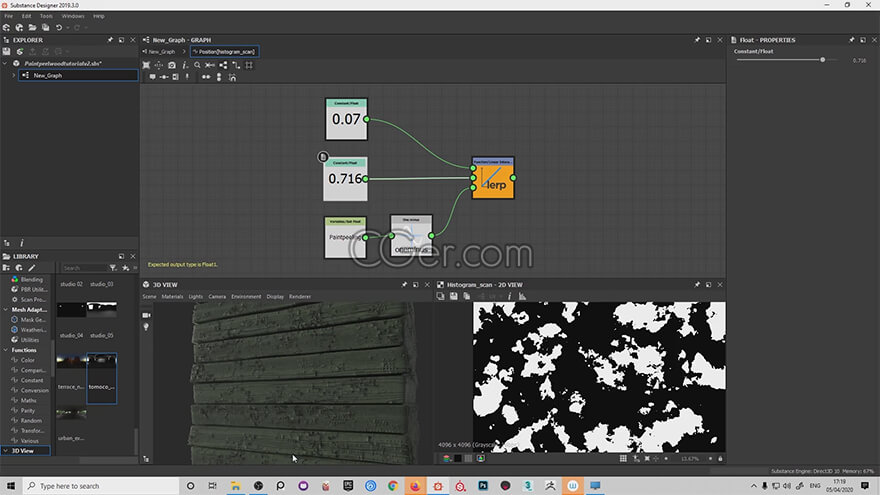Click the library favorites star icon
Screen dimensions: 880x495
point(125,268)
